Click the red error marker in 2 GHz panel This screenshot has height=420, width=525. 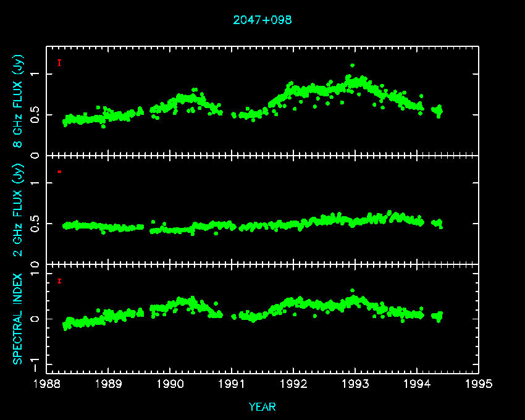click(59, 171)
